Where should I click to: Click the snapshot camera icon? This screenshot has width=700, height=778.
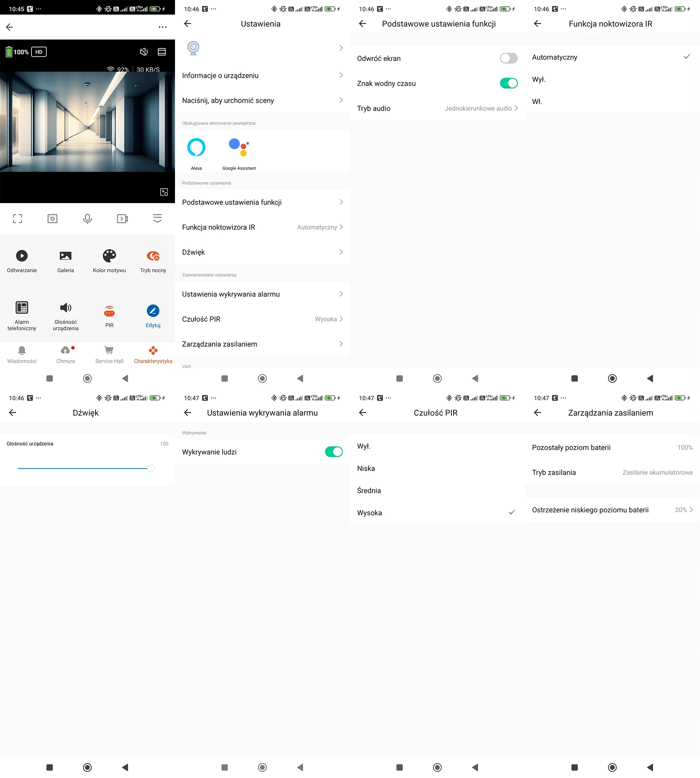(x=52, y=218)
